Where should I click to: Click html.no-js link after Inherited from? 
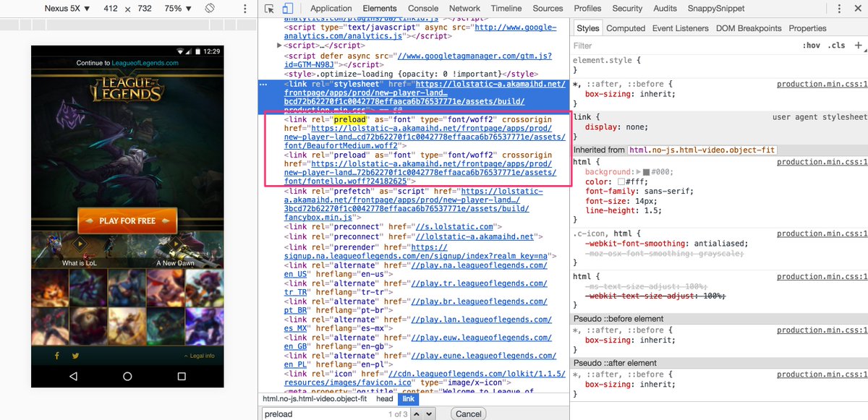(702, 150)
